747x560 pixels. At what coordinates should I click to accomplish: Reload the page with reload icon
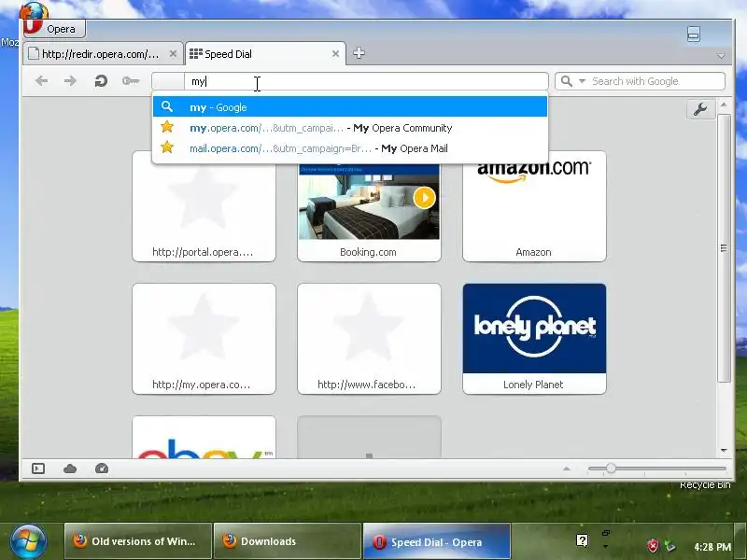pyautogui.click(x=101, y=81)
